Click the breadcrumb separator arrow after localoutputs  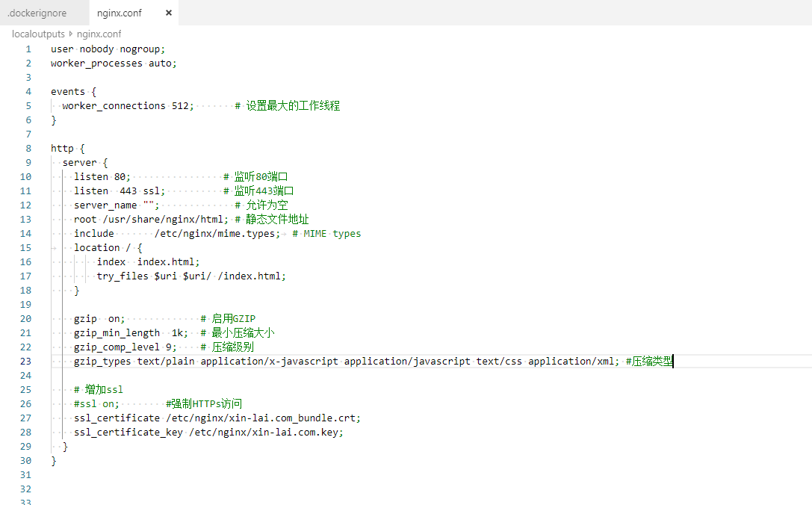[x=71, y=34]
